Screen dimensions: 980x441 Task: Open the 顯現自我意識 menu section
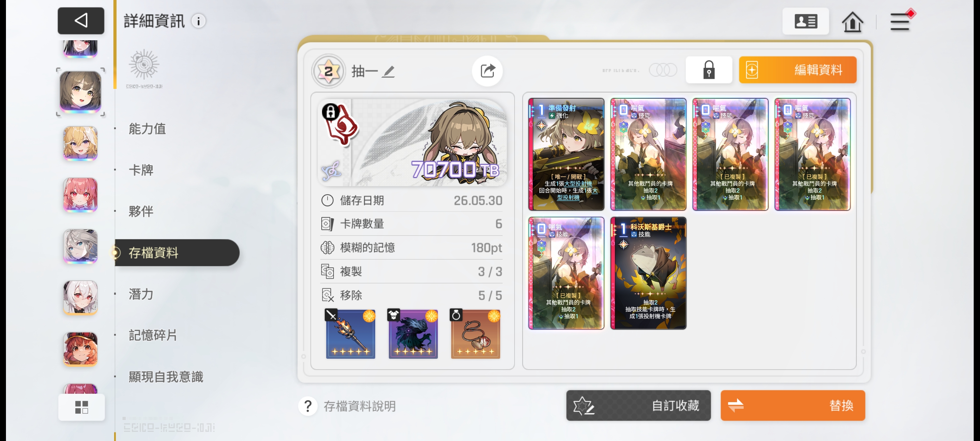click(166, 377)
